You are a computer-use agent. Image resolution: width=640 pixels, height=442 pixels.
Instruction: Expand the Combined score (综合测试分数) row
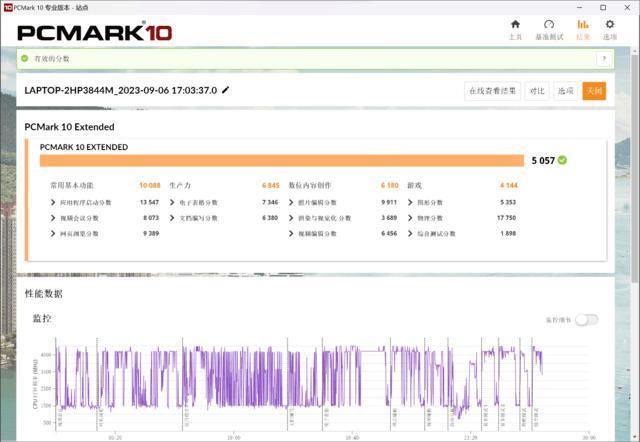410,233
